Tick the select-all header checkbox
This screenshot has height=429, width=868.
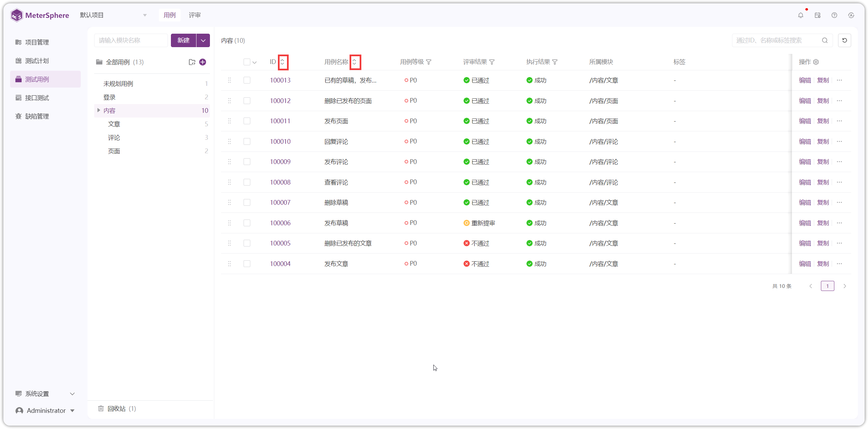click(247, 62)
